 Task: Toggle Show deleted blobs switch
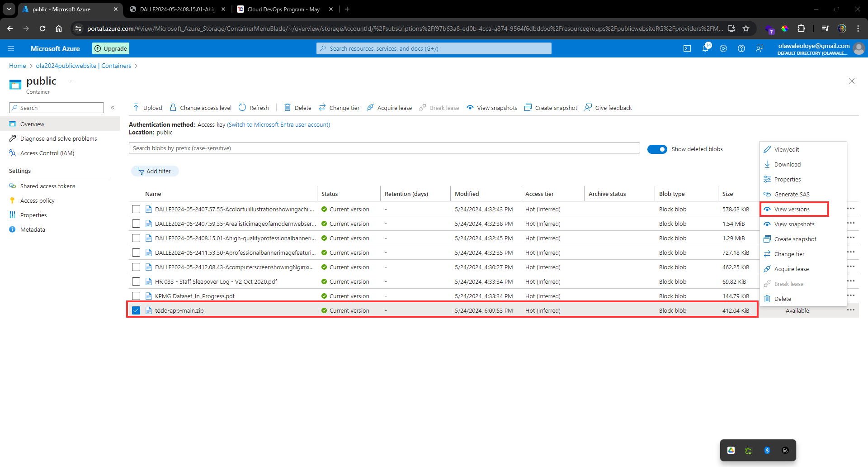[657, 149]
